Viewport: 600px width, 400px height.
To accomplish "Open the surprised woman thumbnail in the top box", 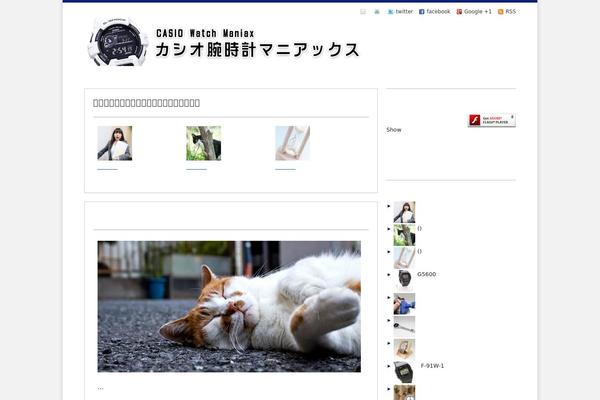I will pos(115,143).
